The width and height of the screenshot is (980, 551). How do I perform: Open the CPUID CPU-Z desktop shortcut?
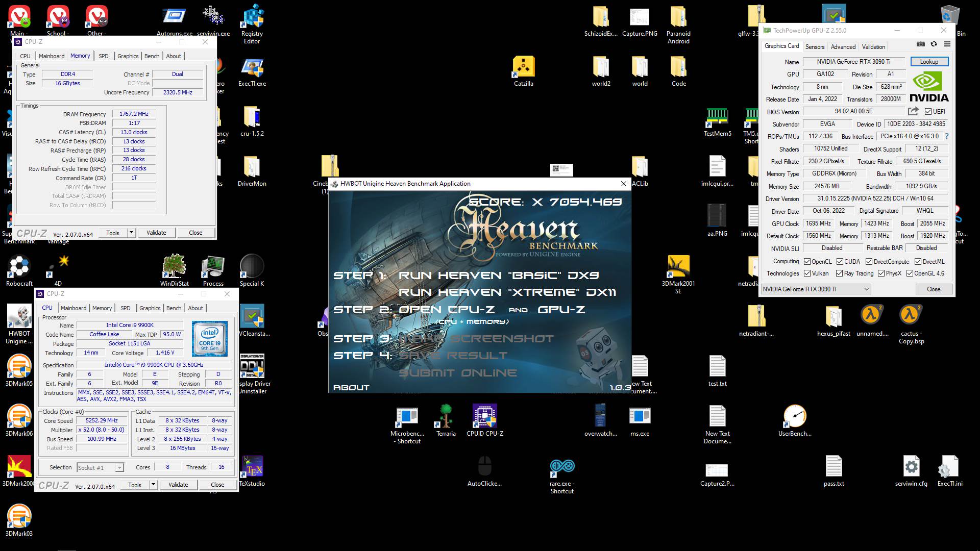click(485, 420)
